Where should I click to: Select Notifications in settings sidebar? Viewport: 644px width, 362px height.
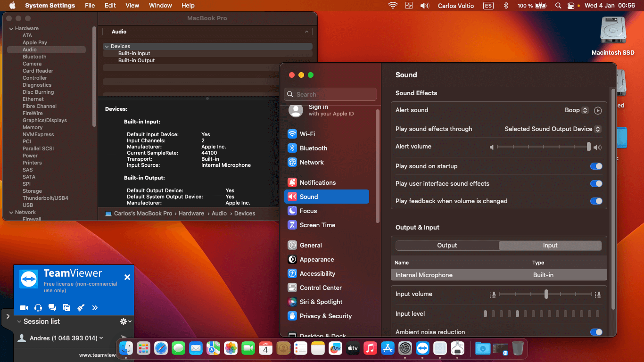[x=317, y=182]
